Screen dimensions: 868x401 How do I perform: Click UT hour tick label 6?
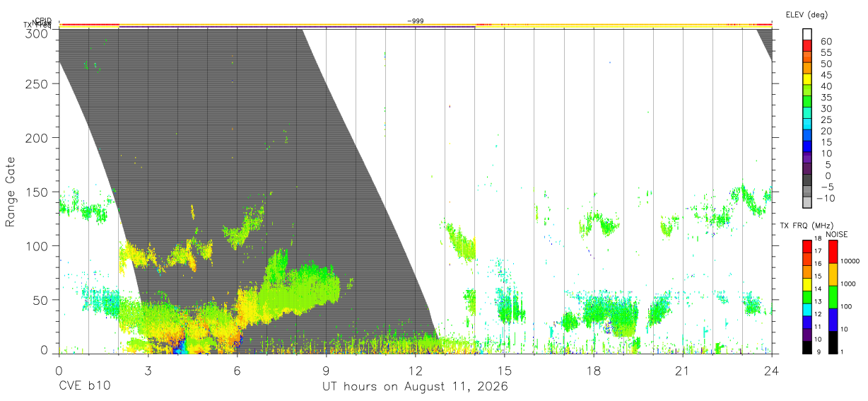237,371
